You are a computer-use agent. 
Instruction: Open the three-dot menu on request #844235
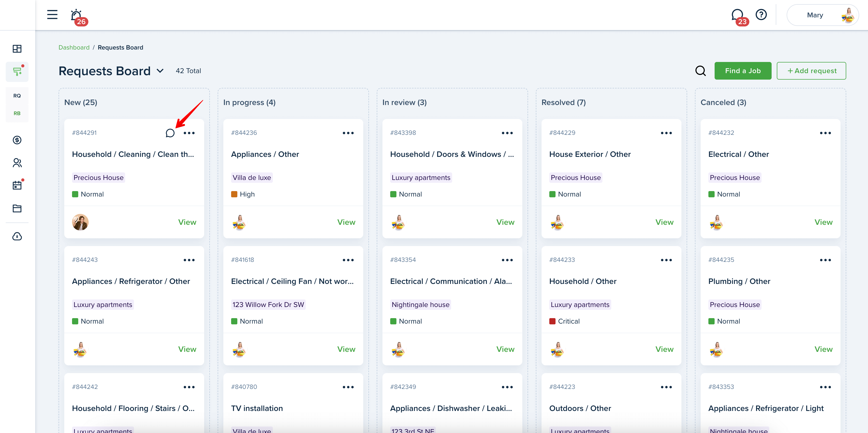[825, 260]
